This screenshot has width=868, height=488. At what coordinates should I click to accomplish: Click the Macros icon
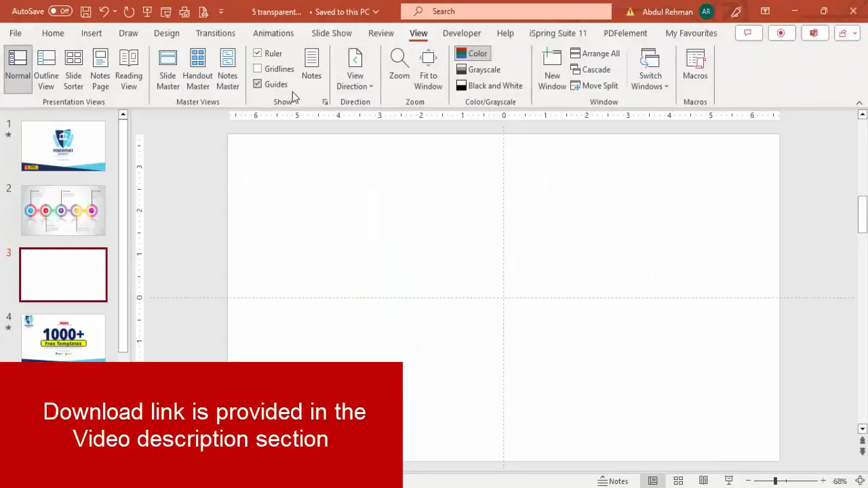tap(695, 64)
